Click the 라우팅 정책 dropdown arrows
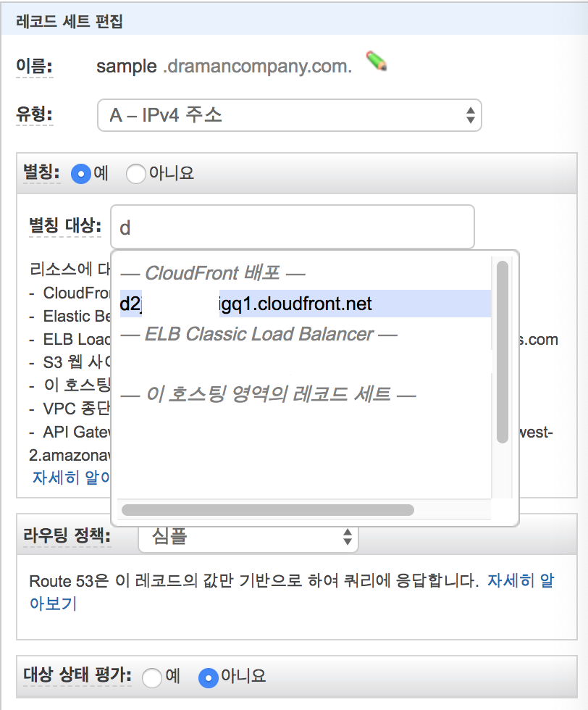 tap(347, 537)
